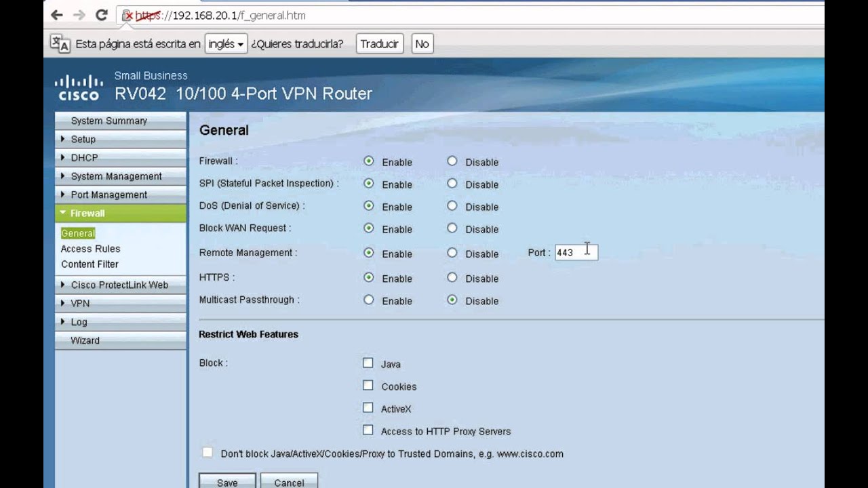Select Disable for Multicast Passthrough
The image size is (868, 488).
[452, 300]
